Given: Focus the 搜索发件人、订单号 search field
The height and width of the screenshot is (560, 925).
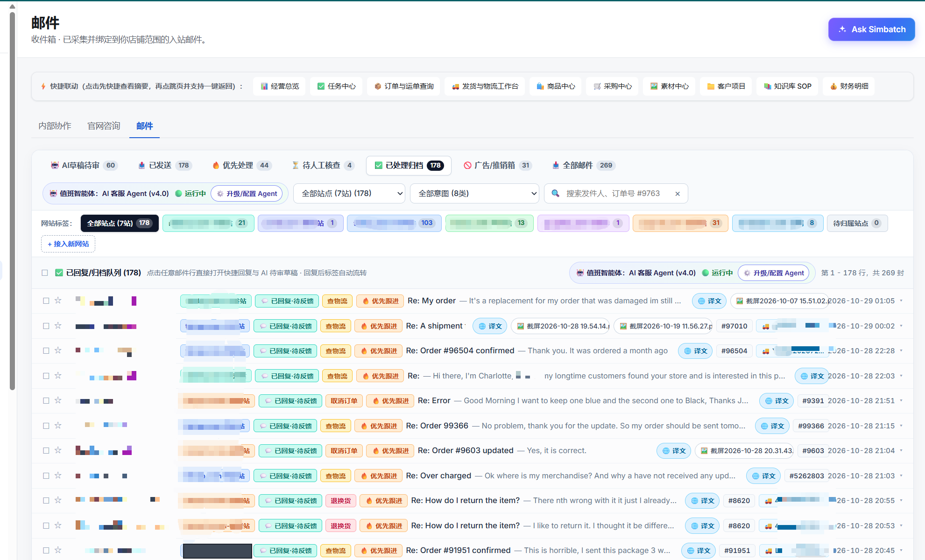Looking at the screenshot, I should pos(615,193).
